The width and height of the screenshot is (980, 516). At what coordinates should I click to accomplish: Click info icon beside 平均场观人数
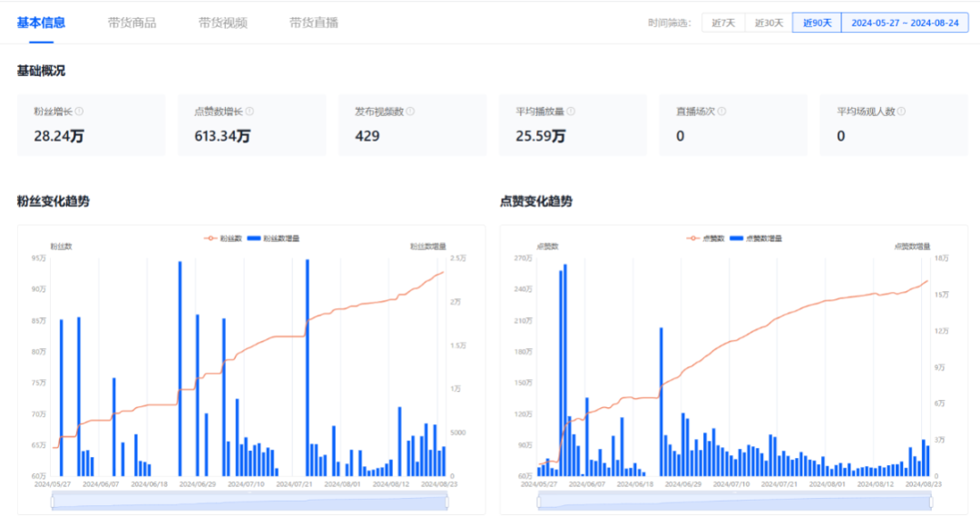point(901,112)
